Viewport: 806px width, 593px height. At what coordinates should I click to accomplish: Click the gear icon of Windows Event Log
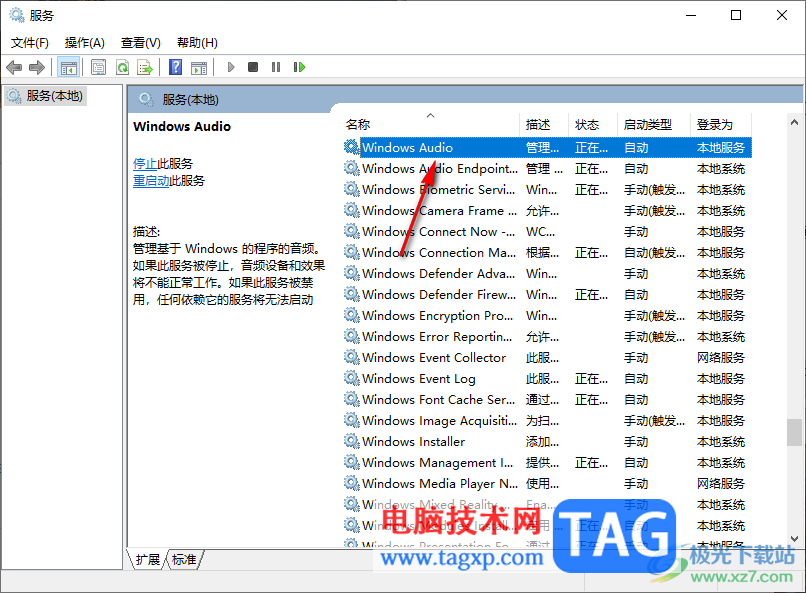352,379
